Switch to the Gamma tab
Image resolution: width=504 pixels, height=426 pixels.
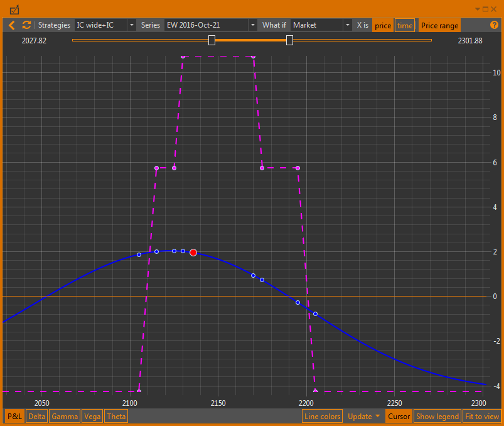65,417
